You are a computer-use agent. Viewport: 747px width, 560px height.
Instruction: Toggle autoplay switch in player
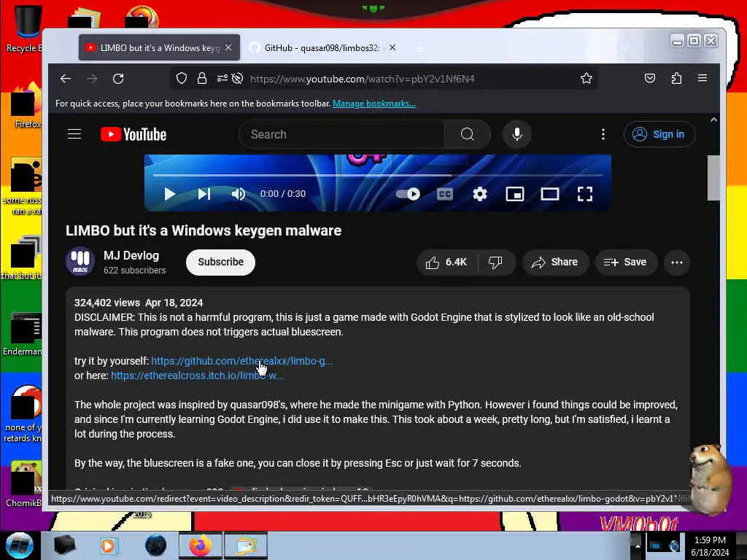[x=408, y=194]
